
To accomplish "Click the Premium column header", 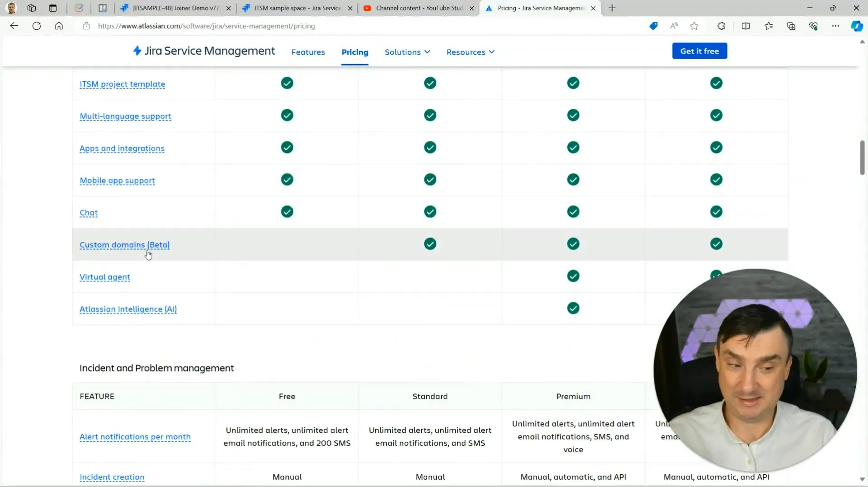I will [573, 396].
